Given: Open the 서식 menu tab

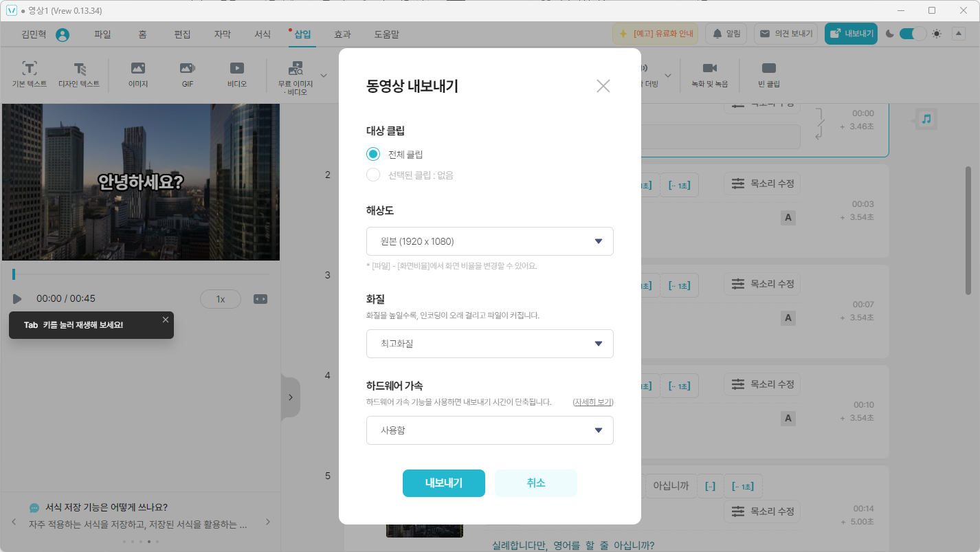Looking at the screenshot, I should (x=262, y=34).
